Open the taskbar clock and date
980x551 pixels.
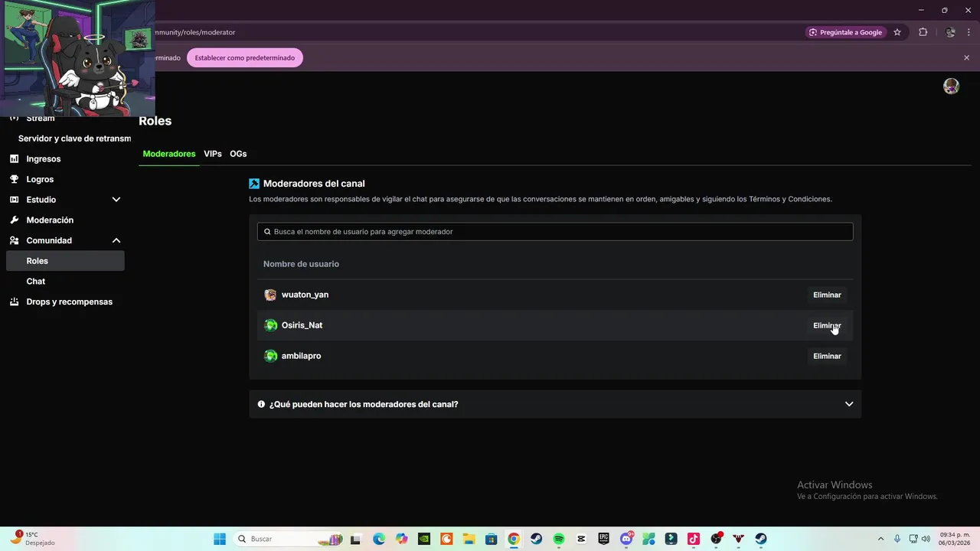954,539
